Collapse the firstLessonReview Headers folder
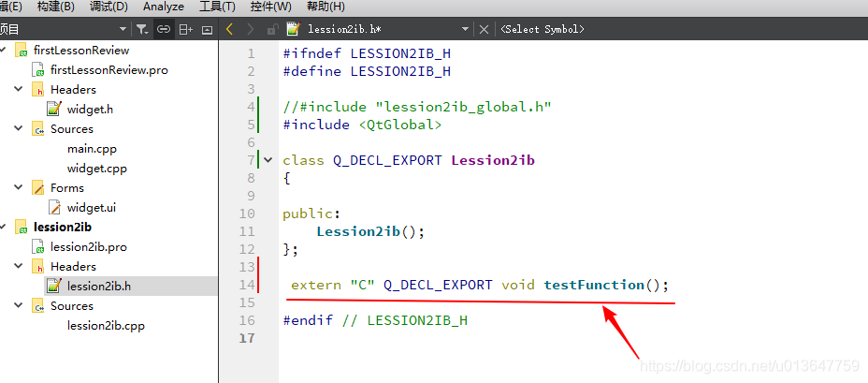The height and width of the screenshot is (383, 868). point(19,89)
